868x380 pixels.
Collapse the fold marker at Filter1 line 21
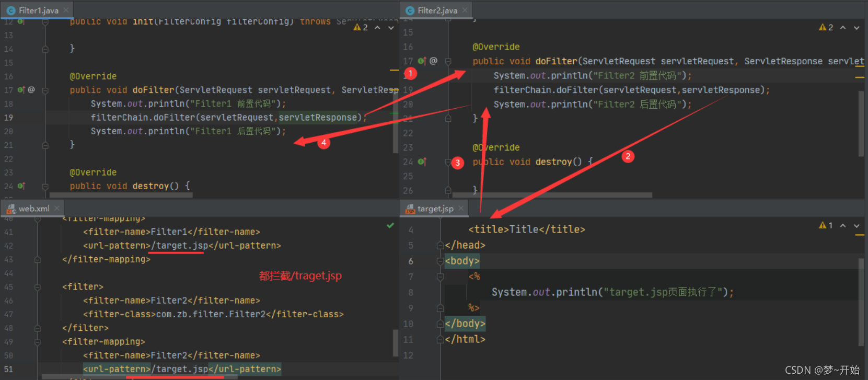(x=45, y=145)
